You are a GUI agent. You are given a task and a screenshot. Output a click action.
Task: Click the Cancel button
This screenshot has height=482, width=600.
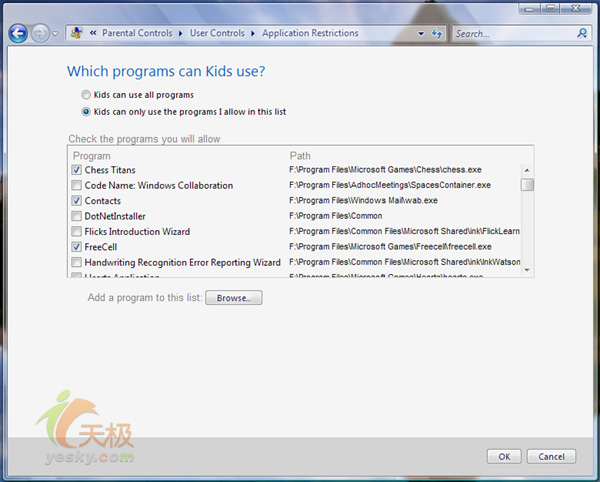coord(551,456)
